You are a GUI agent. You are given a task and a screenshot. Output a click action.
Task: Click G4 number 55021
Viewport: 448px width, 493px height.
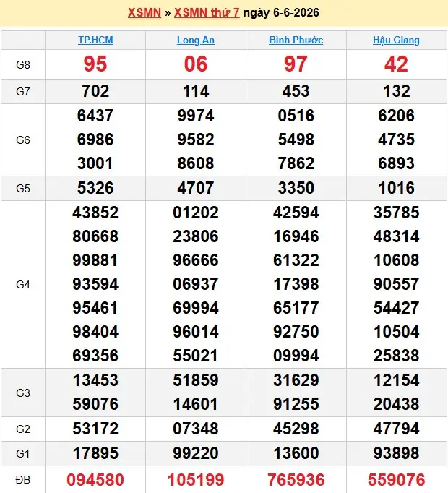coord(196,356)
